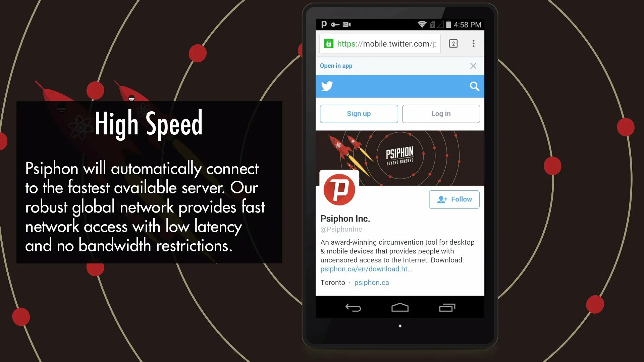The image size is (644, 362).
Task: Click the browser tabs count icon showing '2'
Action: 453,43
